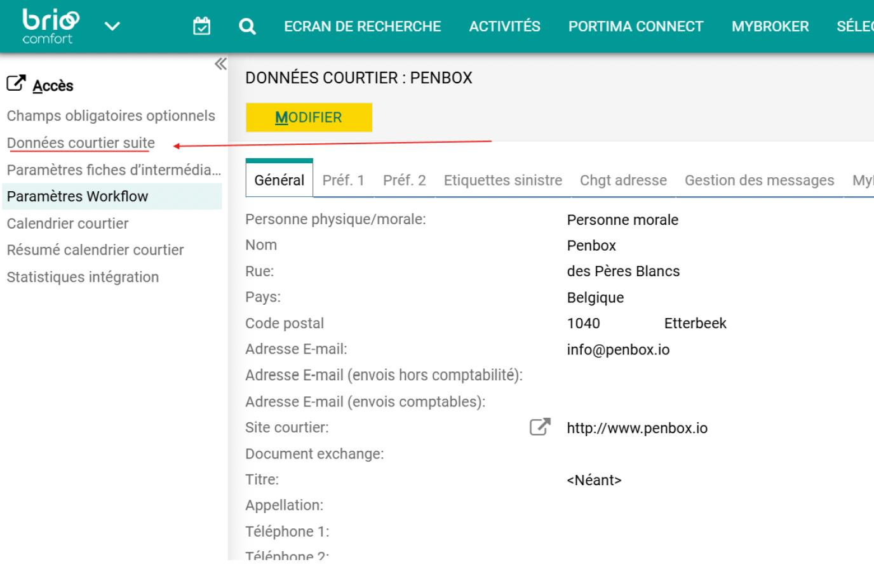This screenshot has height=588, width=874.
Task: Switch to the Préf. 2 tab
Action: (x=405, y=180)
